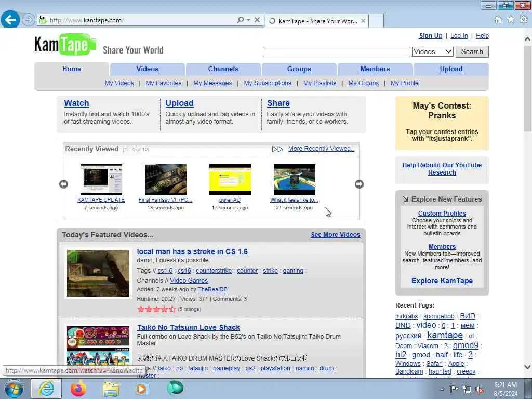Click the page scrollbar up arrow
Image resolution: width=532 pixels, height=399 pixels.
point(527,39)
